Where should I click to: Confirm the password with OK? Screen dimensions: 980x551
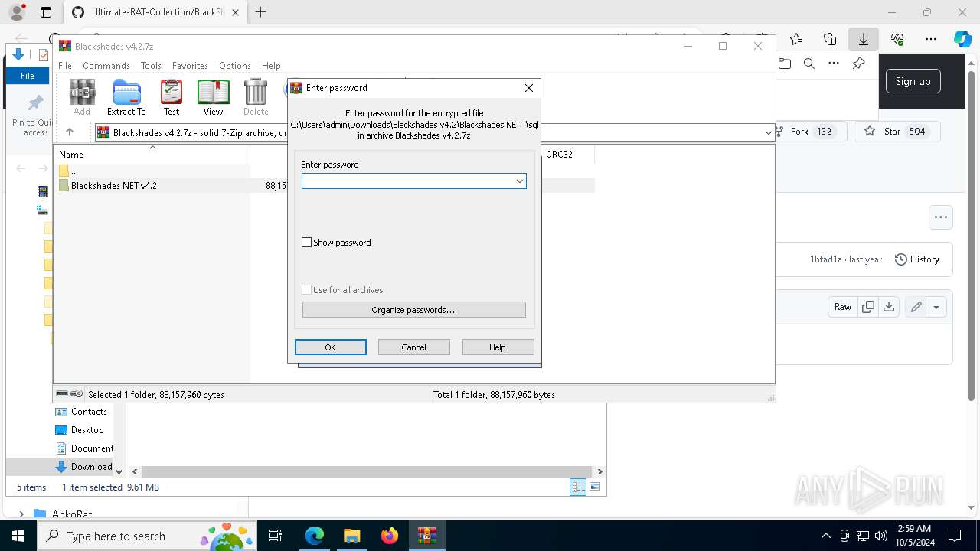[330, 347]
